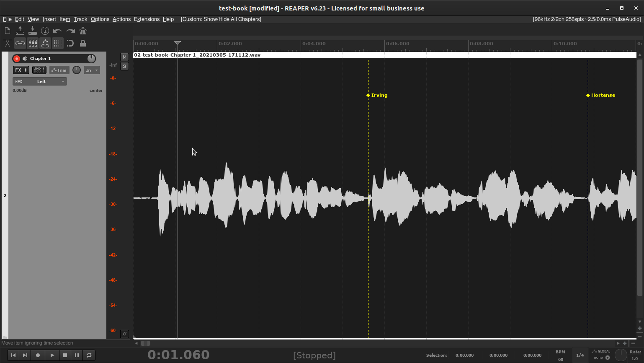Click the transport Pause button
644x363 pixels.
point(77,355)
